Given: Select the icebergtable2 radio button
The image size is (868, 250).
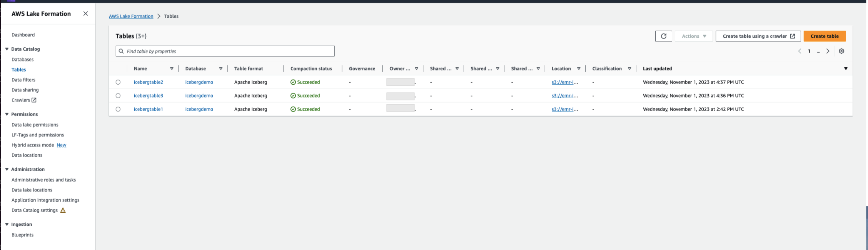Looking at the screenshot, I should 118,82.
